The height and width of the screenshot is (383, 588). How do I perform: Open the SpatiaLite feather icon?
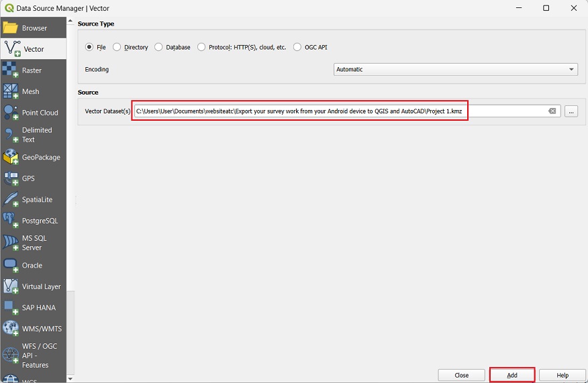10,199
